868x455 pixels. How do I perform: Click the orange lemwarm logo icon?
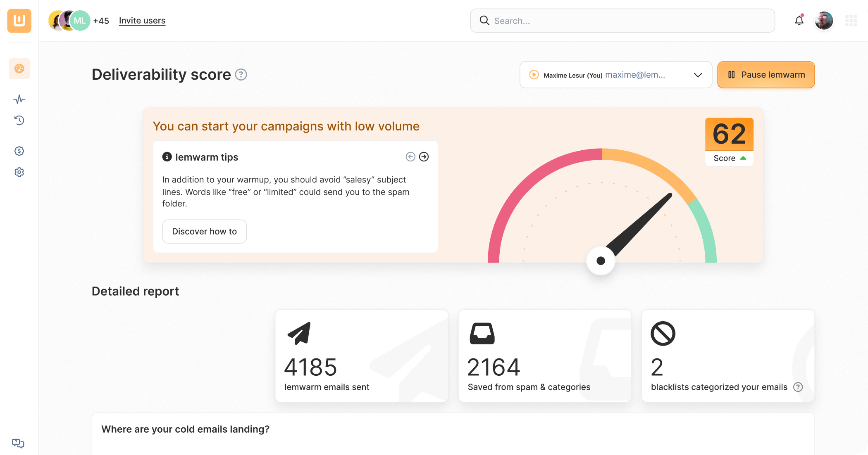click(19, 21)
